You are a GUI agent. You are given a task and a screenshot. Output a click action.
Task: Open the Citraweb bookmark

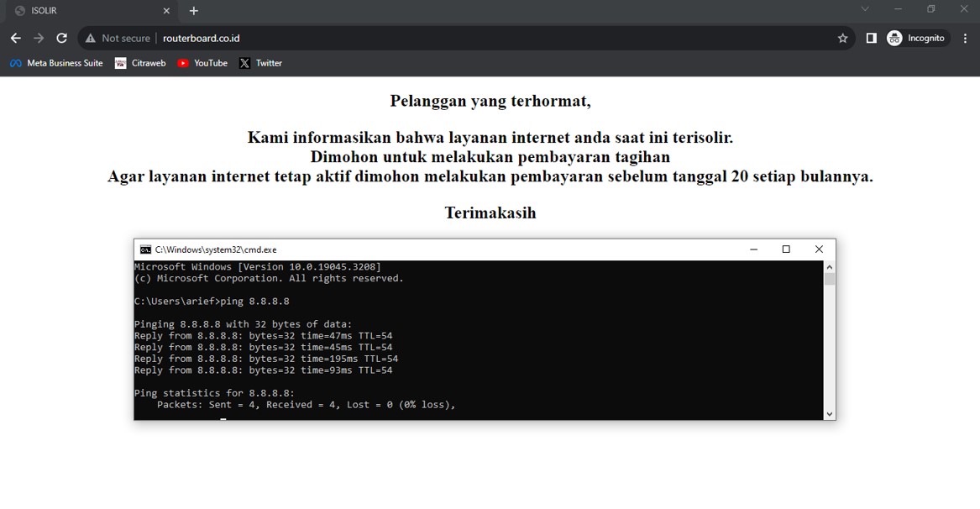[140, 63]
